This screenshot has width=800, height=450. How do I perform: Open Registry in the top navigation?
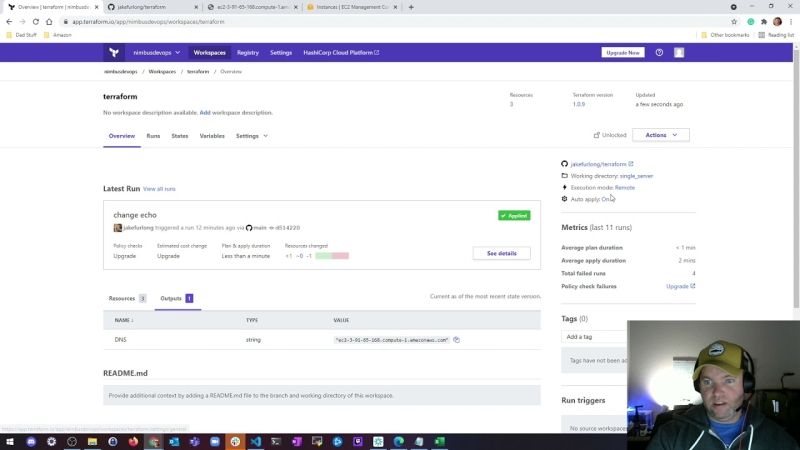coord(248,53)
